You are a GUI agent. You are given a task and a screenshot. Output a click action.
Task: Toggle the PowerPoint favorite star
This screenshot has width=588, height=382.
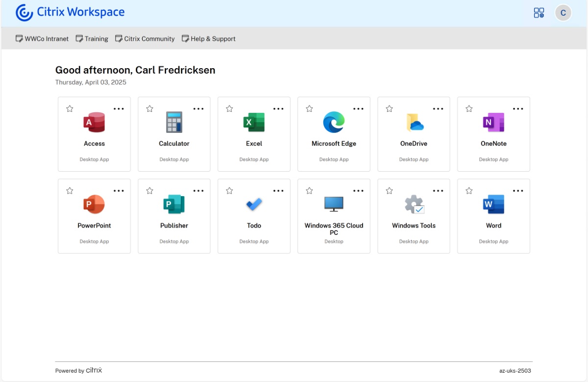[x=70, y=190]
